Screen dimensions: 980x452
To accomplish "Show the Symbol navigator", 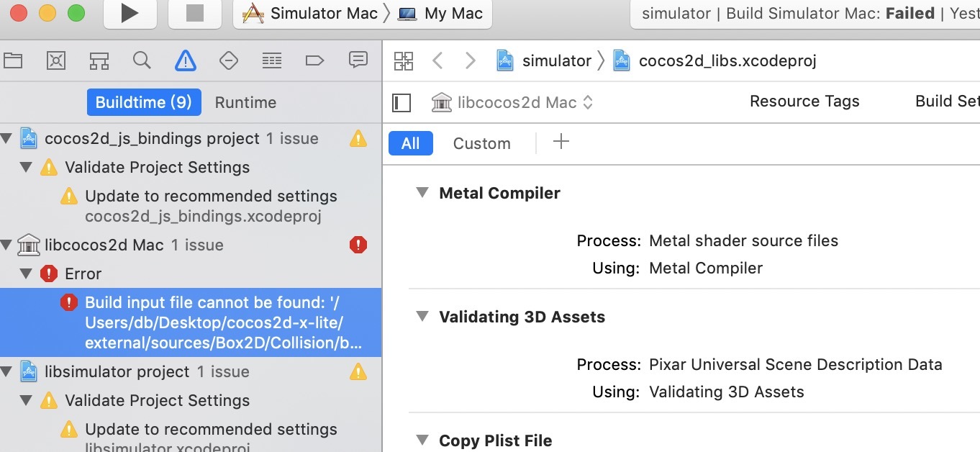I will click(x=99, y=60).
